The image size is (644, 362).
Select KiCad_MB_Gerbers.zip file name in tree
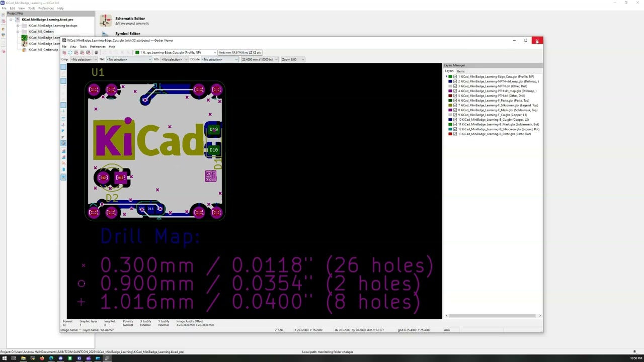[x=43, y=50]
